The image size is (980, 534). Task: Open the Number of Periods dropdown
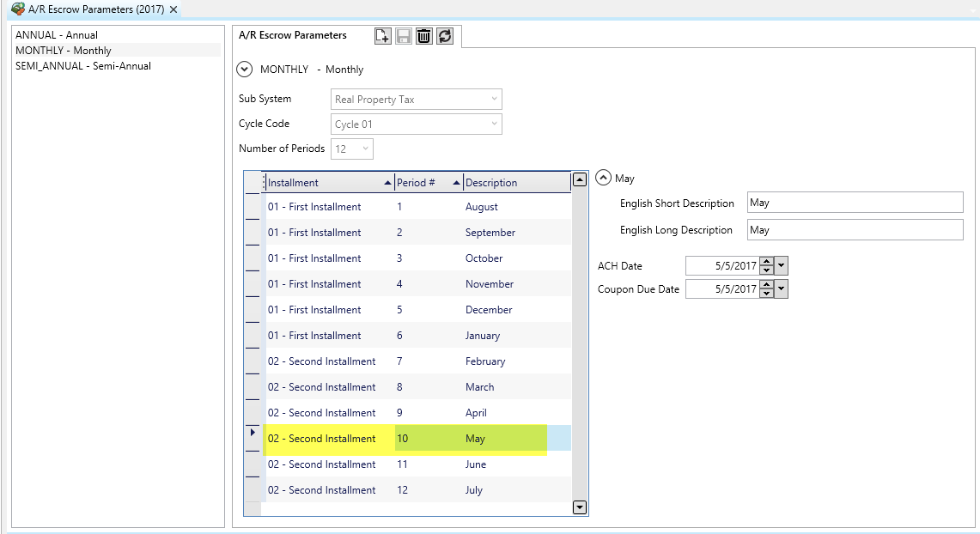pyautogui.click(x=365, y=149)
